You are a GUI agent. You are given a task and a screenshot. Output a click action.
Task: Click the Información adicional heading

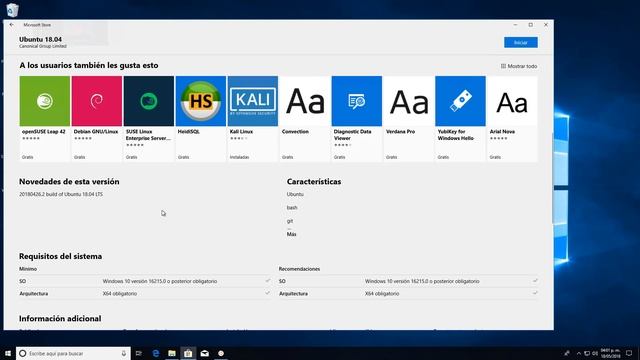(x=60, y=318)
